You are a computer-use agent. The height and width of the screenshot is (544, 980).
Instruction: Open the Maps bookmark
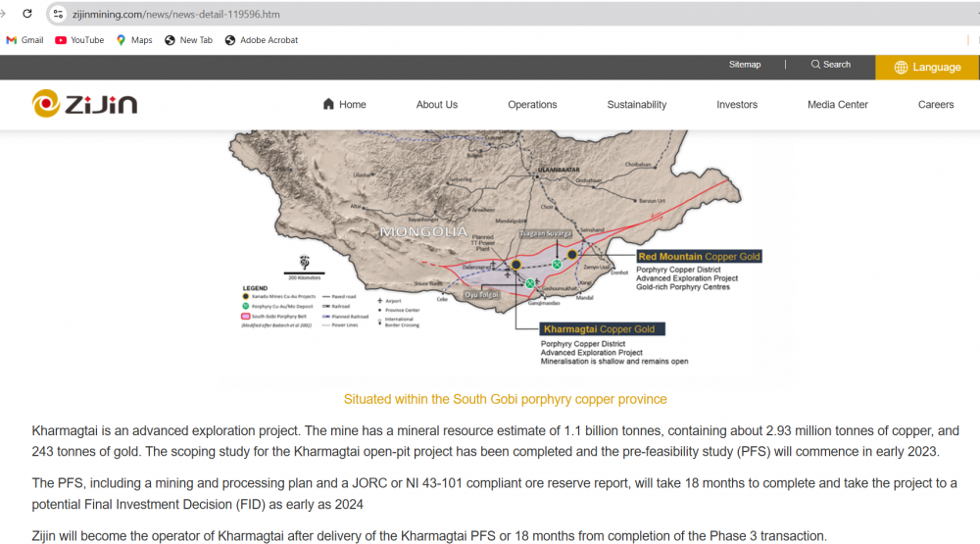pos(133,40)
